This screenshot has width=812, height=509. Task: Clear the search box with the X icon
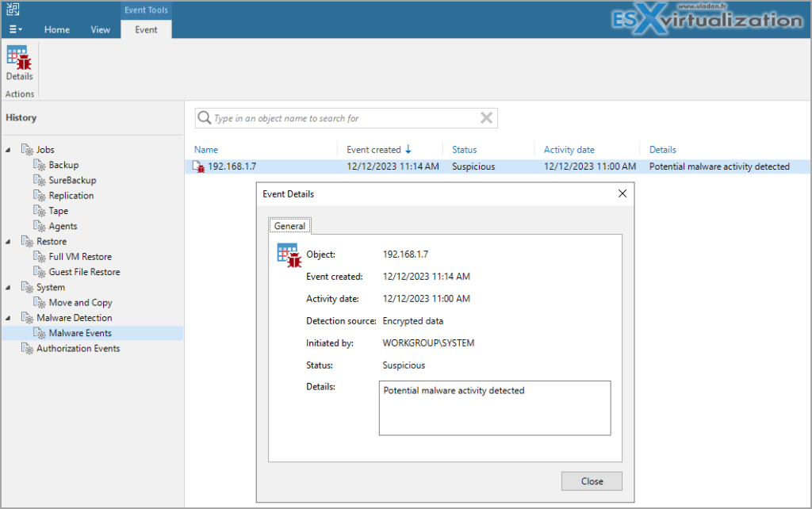point(486,117)
